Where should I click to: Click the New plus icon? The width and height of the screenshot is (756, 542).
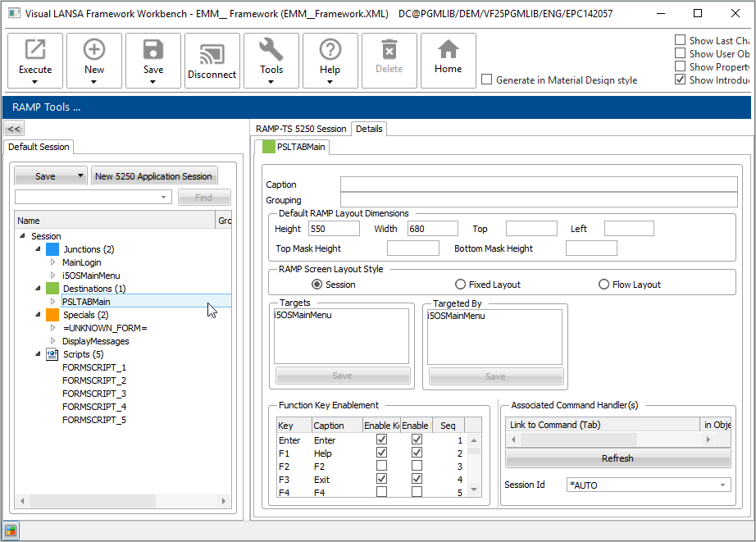tap(94, 51)
